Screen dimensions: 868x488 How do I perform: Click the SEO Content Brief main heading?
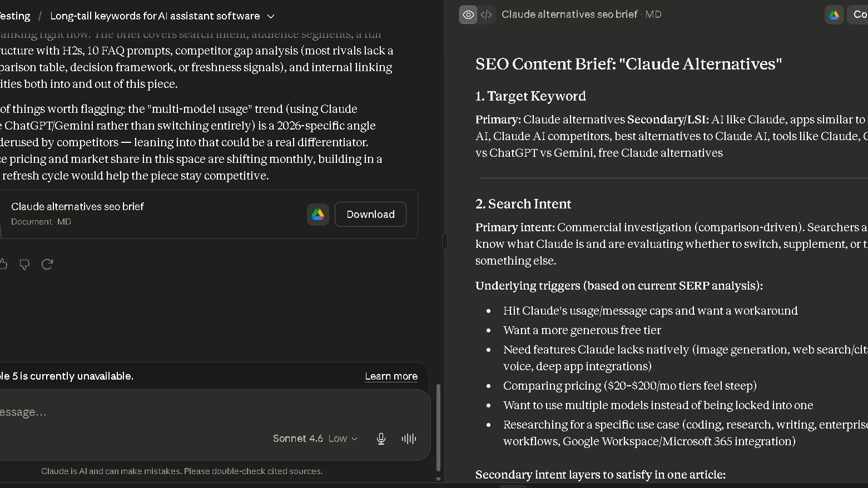[x=629, y=64]
